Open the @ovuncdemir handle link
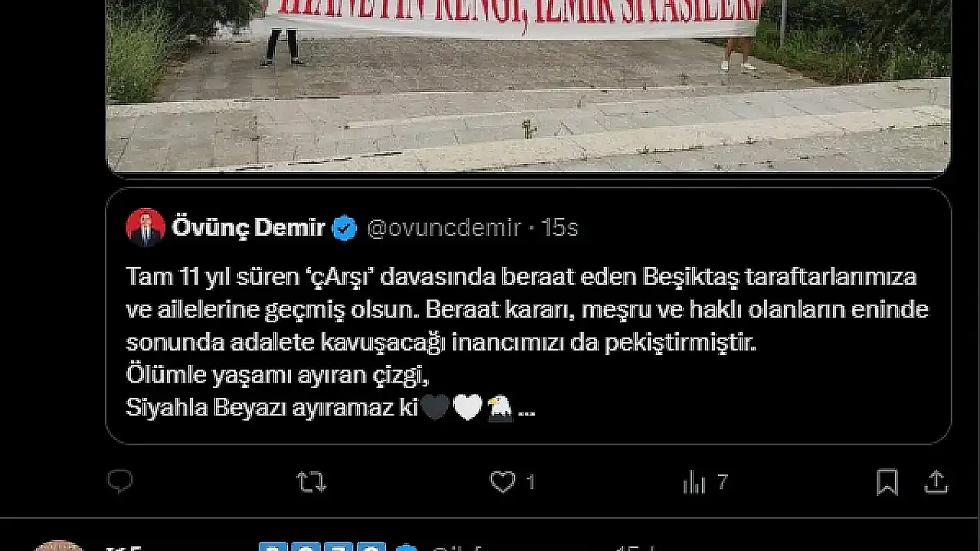 tap(444, 228)
